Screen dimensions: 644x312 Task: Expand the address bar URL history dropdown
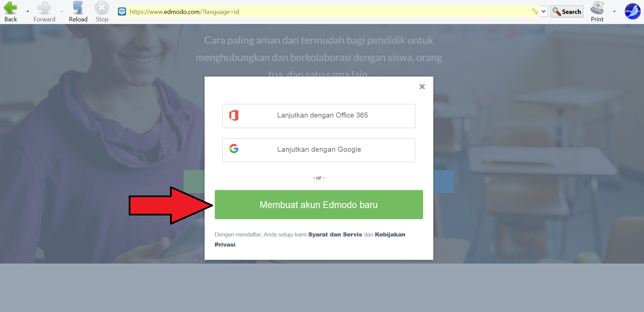(x=543, y=12)
